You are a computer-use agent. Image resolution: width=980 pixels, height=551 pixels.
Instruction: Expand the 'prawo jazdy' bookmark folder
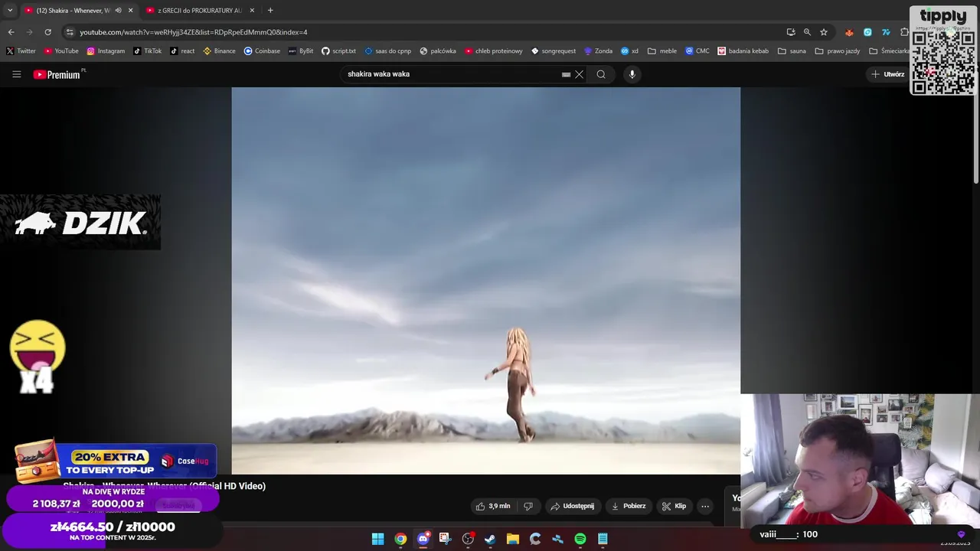838,51
